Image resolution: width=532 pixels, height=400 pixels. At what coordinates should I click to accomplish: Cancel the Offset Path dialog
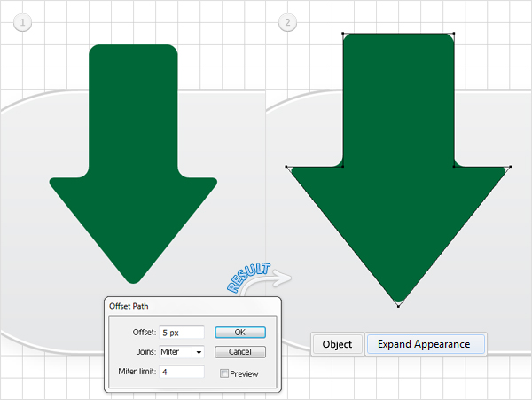point(240,352)
